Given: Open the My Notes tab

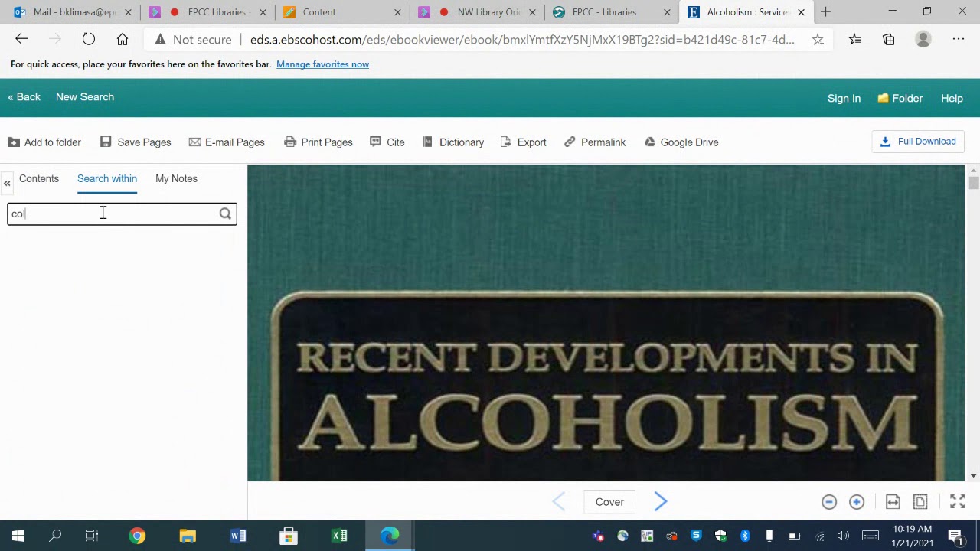Looking at the screenshot, I should point(176,178).
